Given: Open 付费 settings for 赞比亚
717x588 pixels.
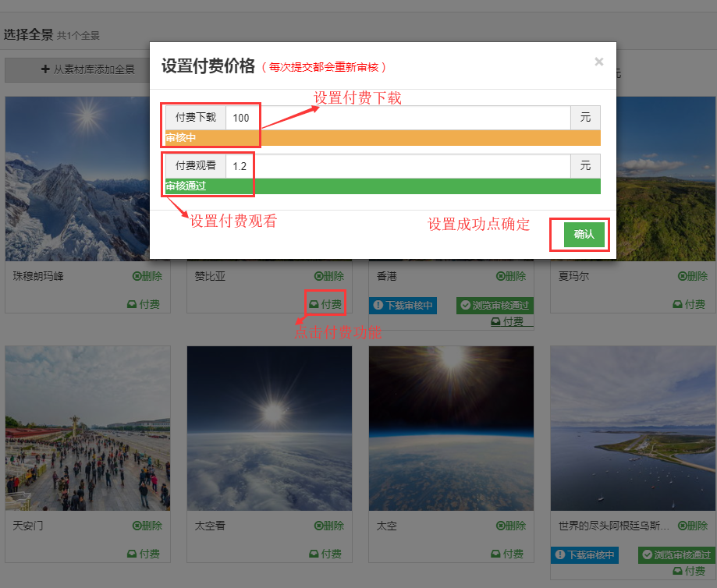Looking at the screenshot, I should pos(325,304).
